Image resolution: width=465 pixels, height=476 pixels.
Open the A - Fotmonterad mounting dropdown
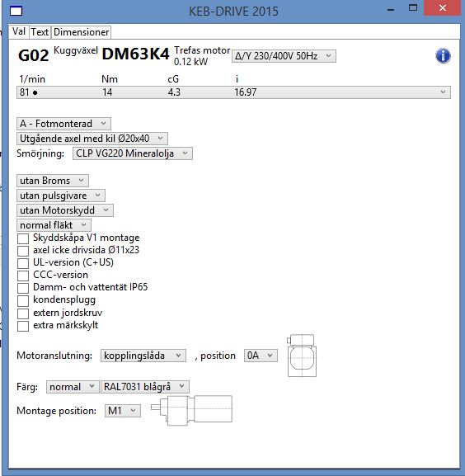[63, 124]
